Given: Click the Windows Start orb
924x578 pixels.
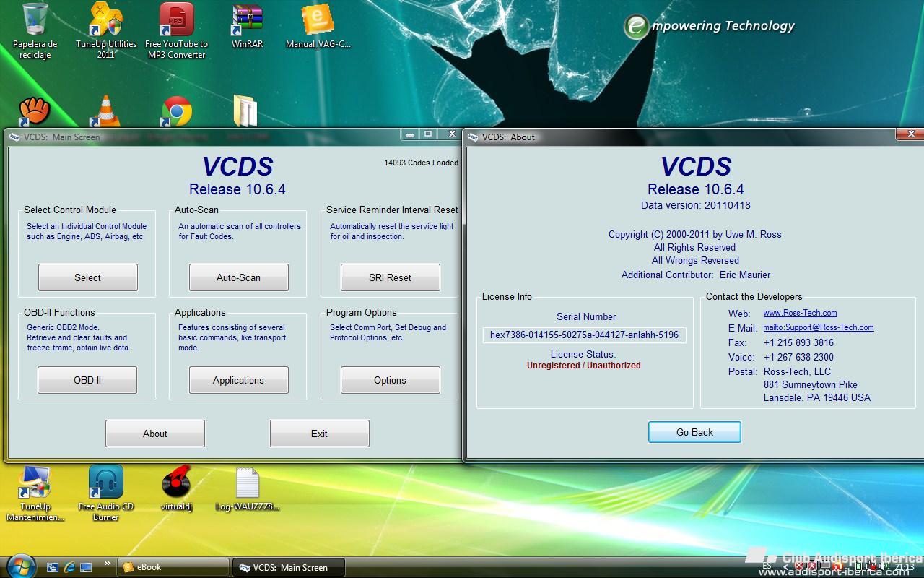Looking at the screenshot, I should click(19, 565).
